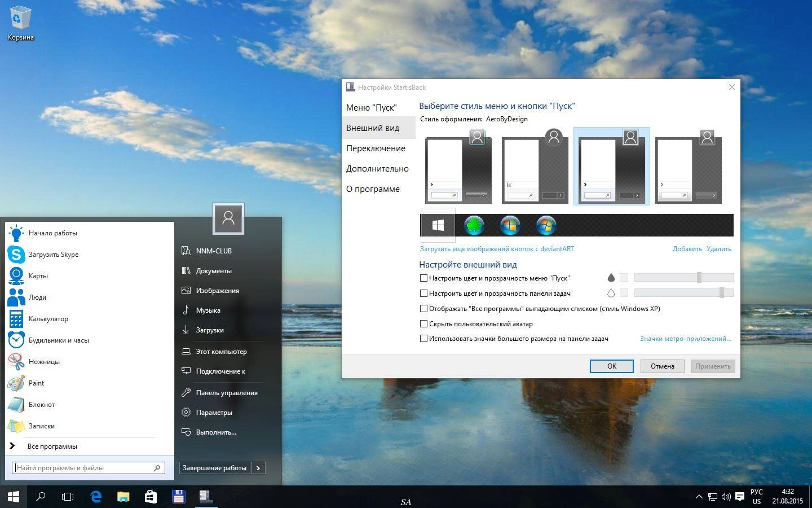
Task: Launch Microsoft Edge from the taskbar
Action: (x=96, y=497)
